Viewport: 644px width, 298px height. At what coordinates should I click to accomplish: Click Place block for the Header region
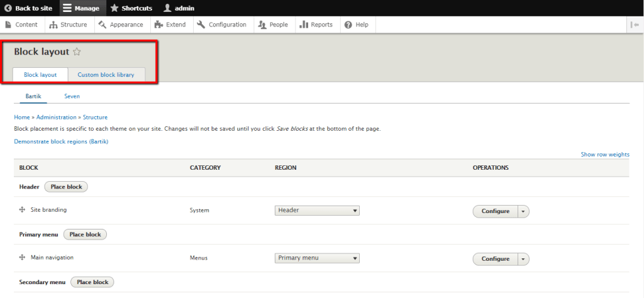(x=66, y=187)
